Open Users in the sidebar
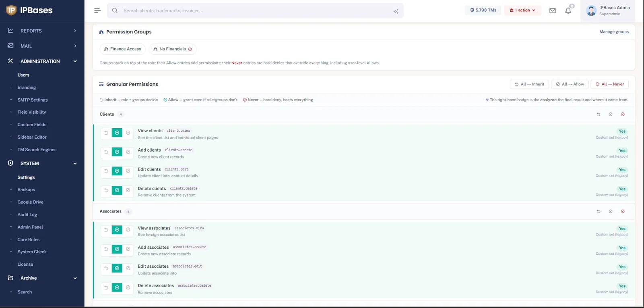 (x=23, y=75)
